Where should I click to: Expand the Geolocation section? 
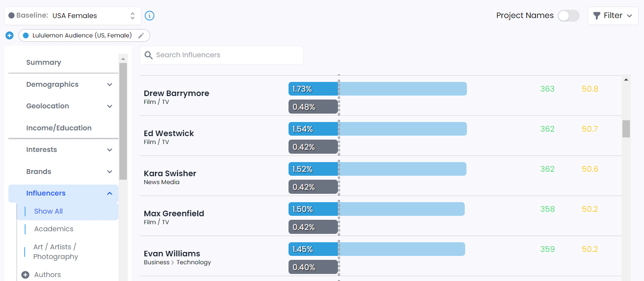click(110, 106)
